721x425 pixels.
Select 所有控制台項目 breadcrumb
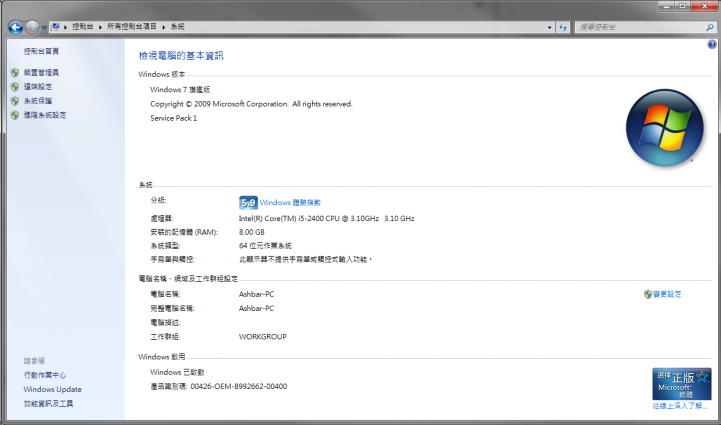tap(132, 27)
